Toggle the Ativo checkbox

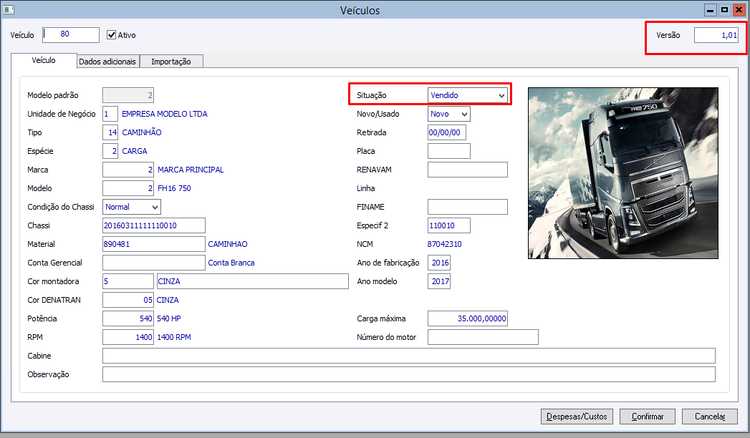click(x=111, y=35)
